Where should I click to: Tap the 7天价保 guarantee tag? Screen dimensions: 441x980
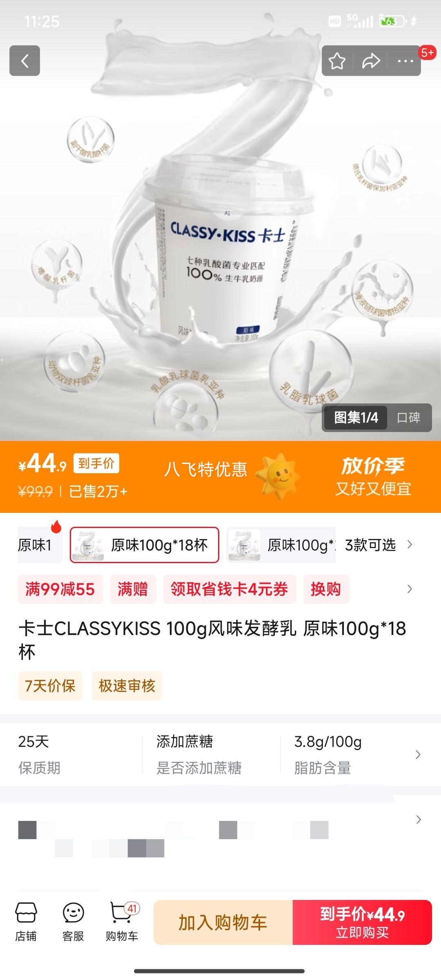50,686
